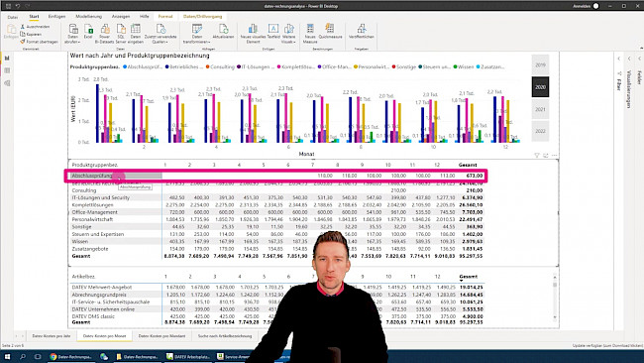Open Power BI-Datasets connection
The height and width of the screenshot is (363, 644).
tap(105, 34)
